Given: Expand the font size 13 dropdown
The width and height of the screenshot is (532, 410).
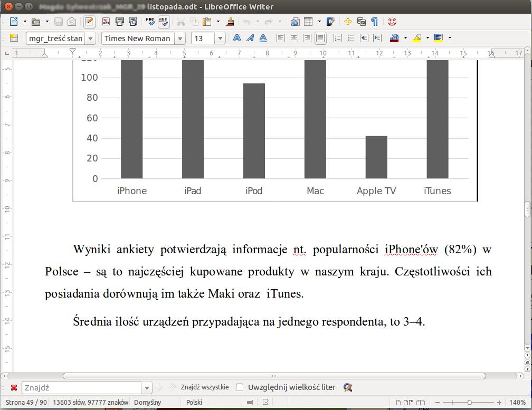Looking at the screenshot, I should point(220,39).
